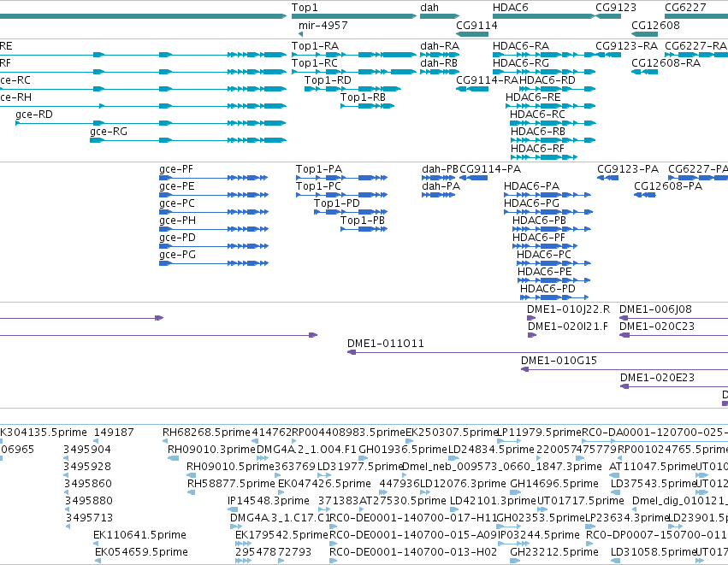This screenshot has width=728, height=565.
Task: Click the Top1 gene label
Action: click(305, 8)
